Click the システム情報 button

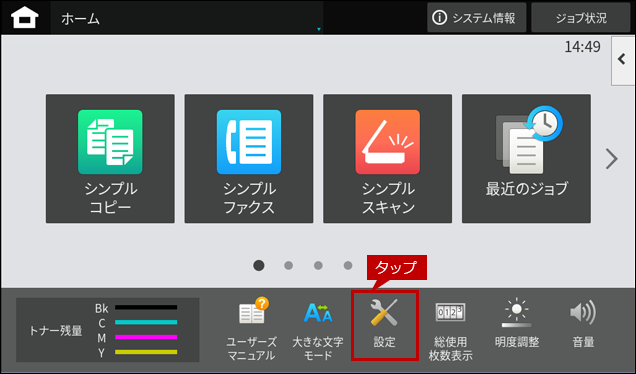click(x=476, y=18)
